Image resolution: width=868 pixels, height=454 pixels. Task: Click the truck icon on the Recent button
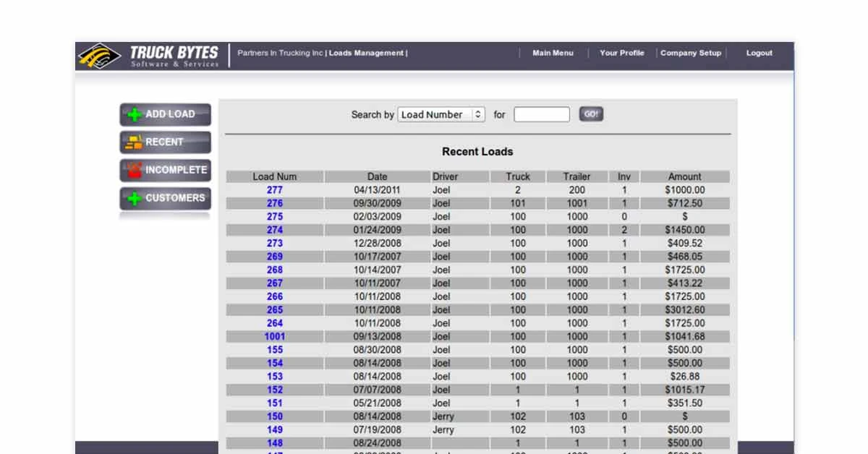[x=132, y=142]
